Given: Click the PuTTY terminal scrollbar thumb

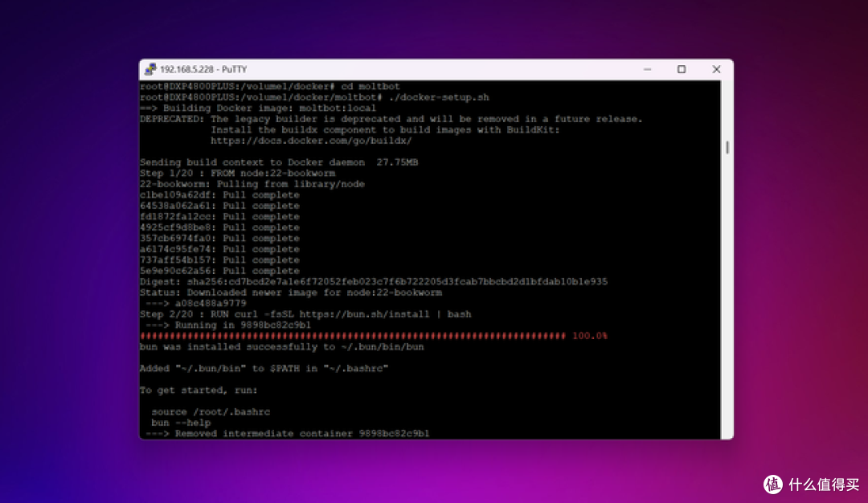Looking at the screenshot, I should pos(727,147).
